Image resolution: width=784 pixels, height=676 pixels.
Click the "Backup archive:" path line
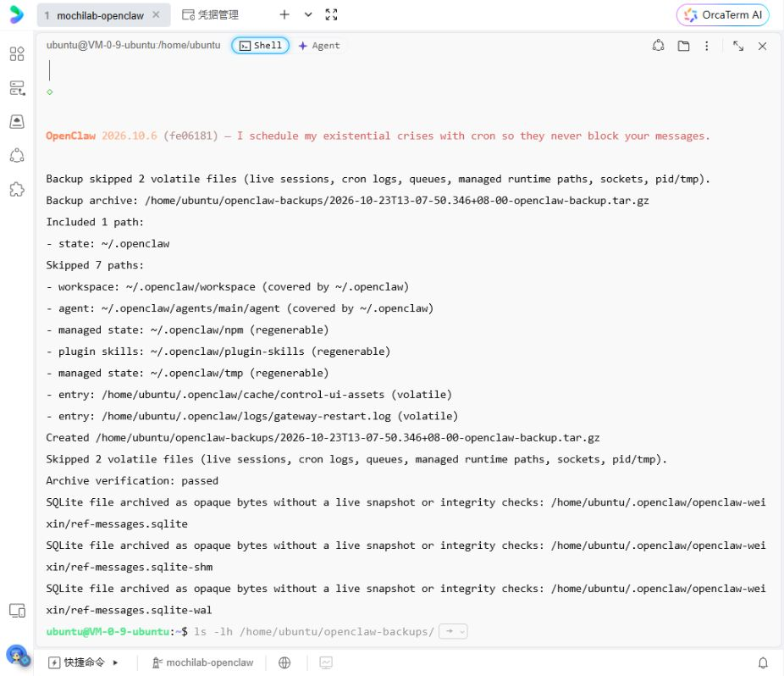coord(347,201)
